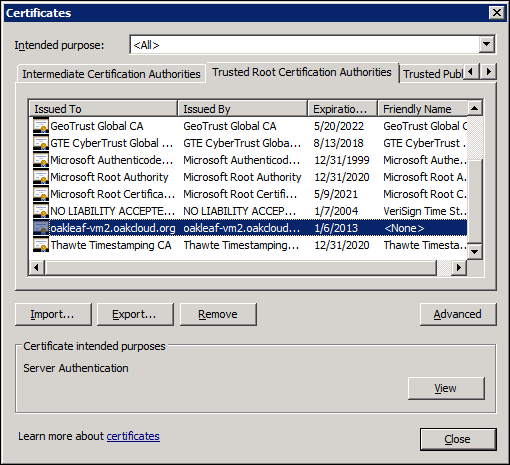The height and width of the screenshot is (465, 510).
Task: Click the Microsoft Root Certificate row icon
Action: point(41,194)
